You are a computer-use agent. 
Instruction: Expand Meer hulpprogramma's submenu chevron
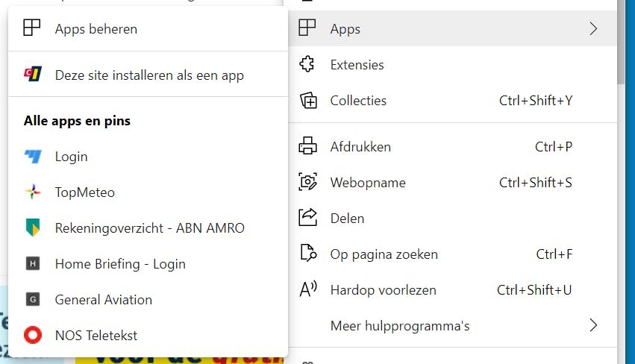point(593,326)
